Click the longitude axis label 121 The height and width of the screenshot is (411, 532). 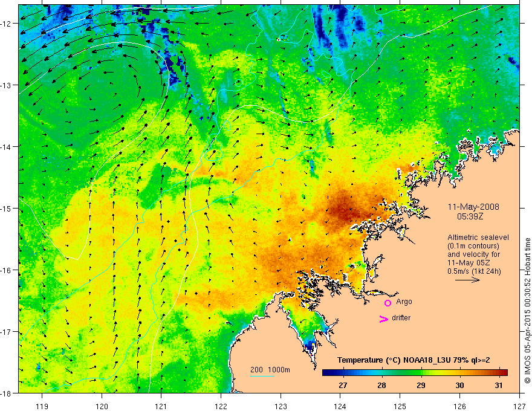(x=161, y=406)
